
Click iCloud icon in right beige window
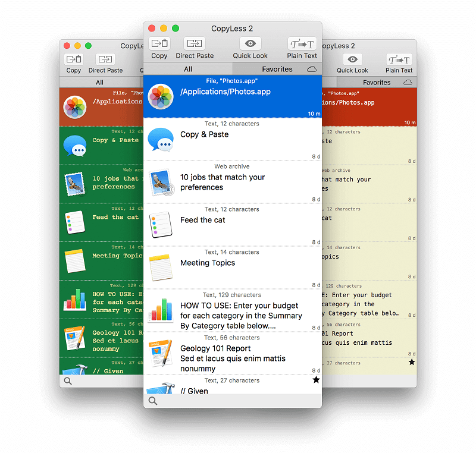click(x=408, y=83)
